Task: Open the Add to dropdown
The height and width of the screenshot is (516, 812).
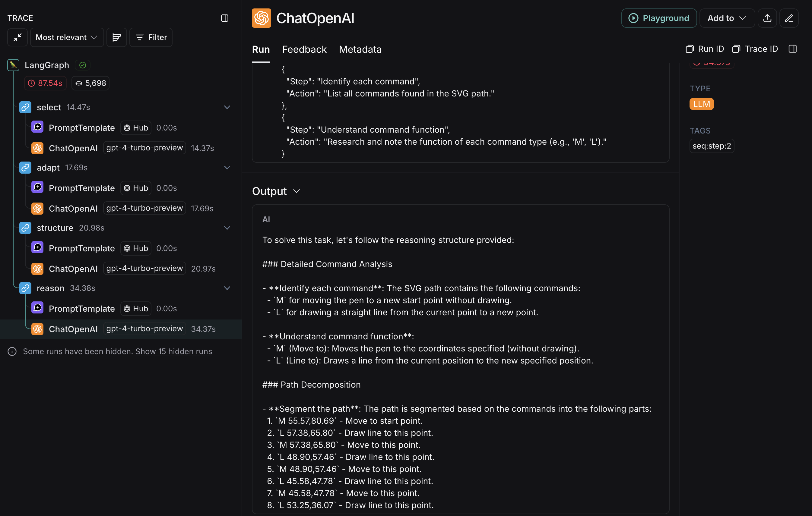Action: 727,18
